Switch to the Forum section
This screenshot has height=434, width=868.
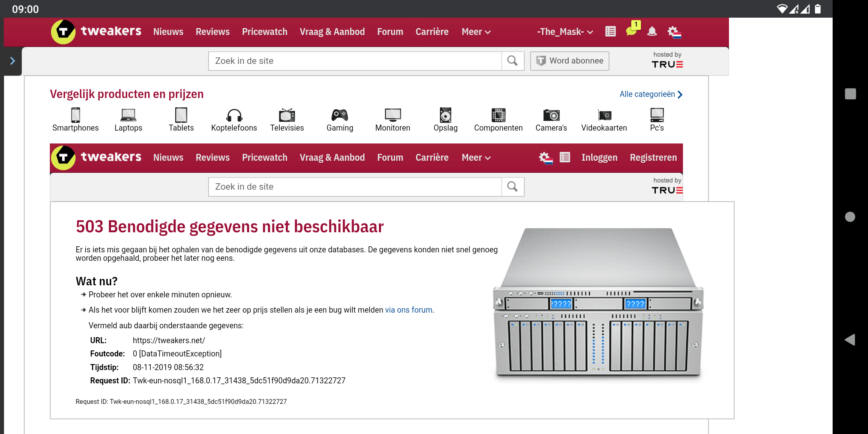[389, 31]
